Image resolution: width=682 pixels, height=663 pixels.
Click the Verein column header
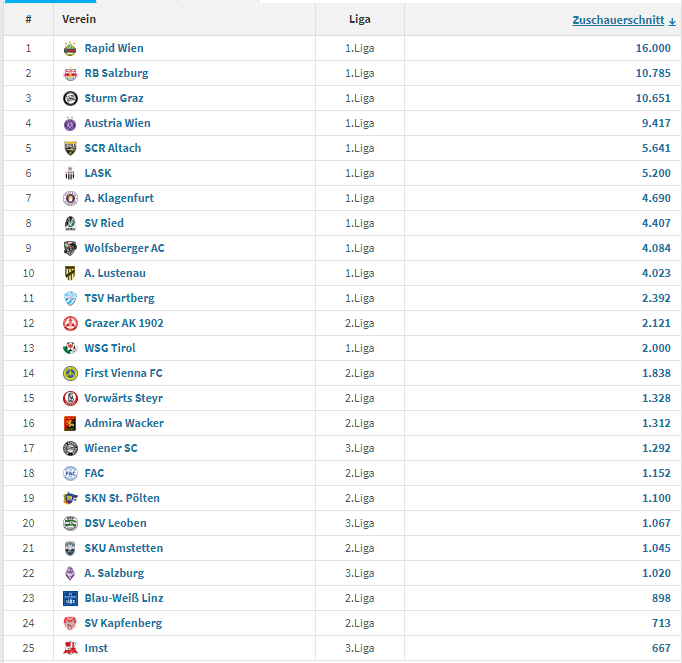pyautogui.click(x=79, y=19)
